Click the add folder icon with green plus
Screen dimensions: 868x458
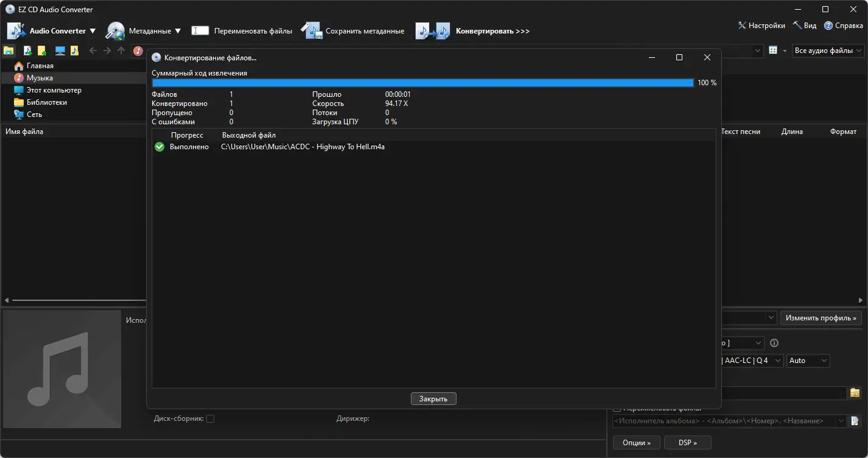[41, 51]
